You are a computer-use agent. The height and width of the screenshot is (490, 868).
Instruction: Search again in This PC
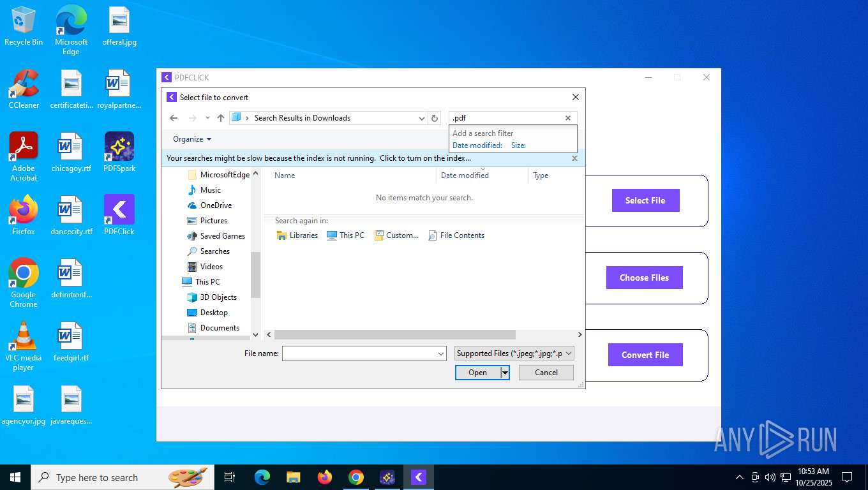[x=345, y=235]
